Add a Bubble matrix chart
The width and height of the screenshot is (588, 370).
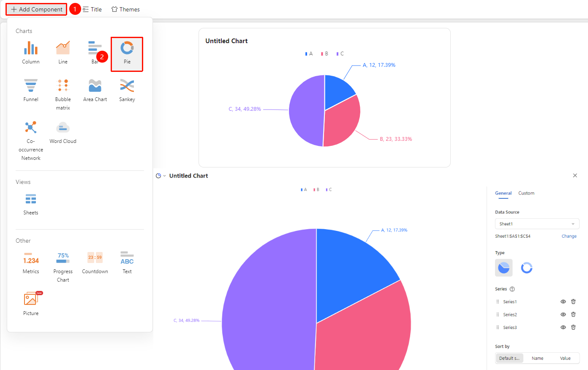pos(63,94)
